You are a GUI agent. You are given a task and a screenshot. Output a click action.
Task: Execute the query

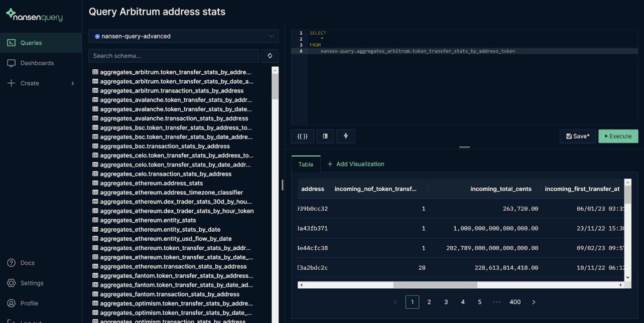tap(618, 136)
